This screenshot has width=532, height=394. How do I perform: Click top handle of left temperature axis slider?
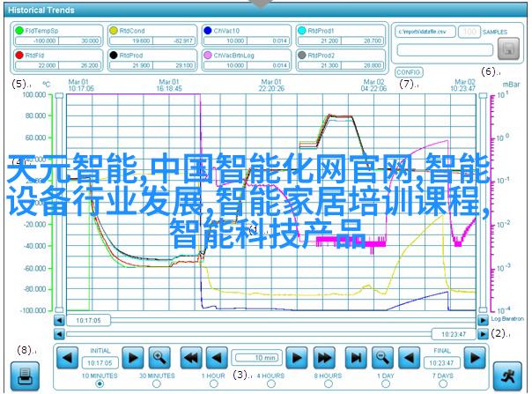(59, 95)
